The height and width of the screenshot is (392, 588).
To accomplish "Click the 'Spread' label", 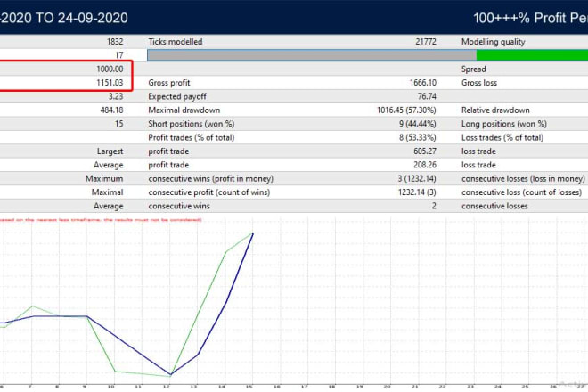I will (474, 69).
